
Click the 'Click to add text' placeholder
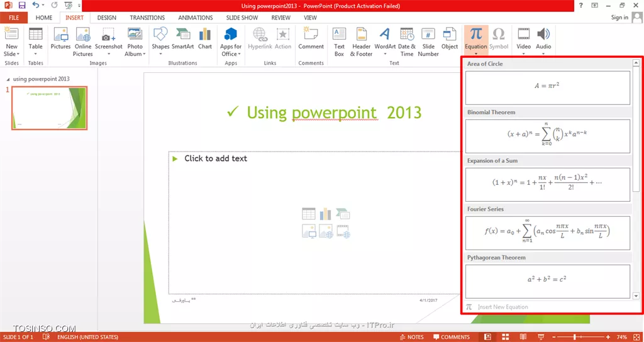click(216, 158)
